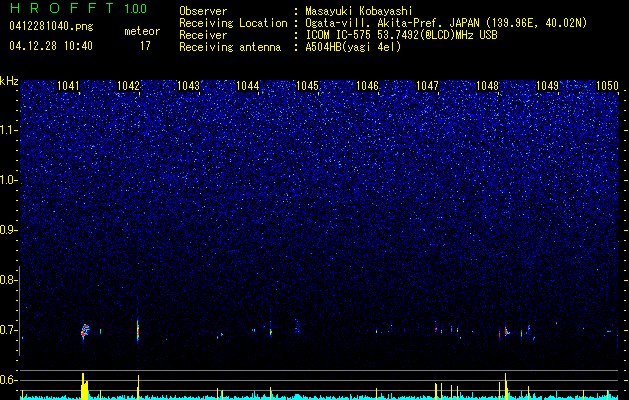Click the ICOM IC-575 receiver text

click(401, 35)
